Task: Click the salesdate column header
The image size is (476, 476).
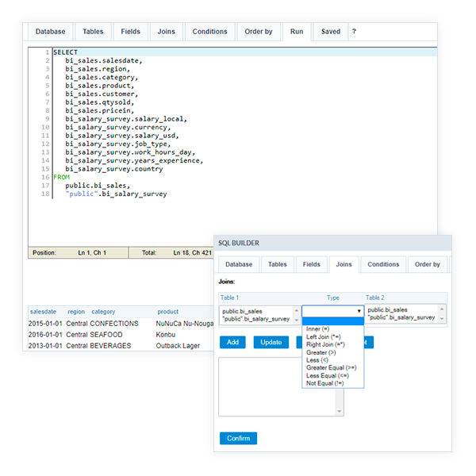Action: (44, 312)
